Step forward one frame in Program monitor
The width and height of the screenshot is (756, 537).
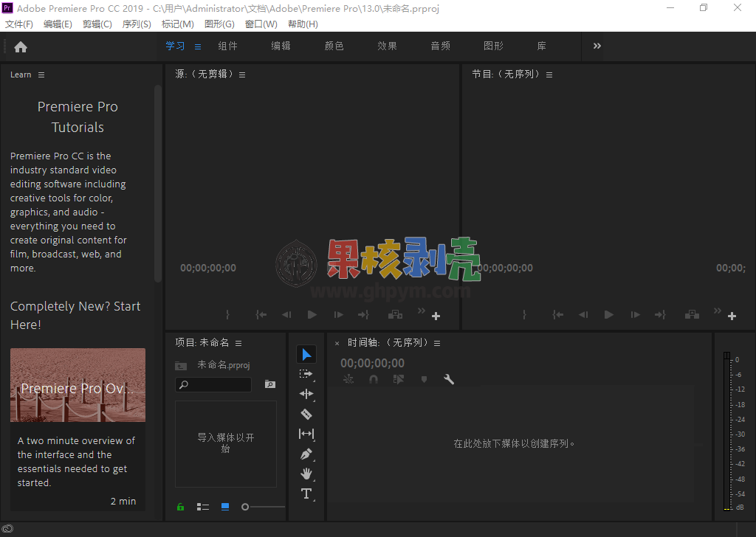coord(636,314)
